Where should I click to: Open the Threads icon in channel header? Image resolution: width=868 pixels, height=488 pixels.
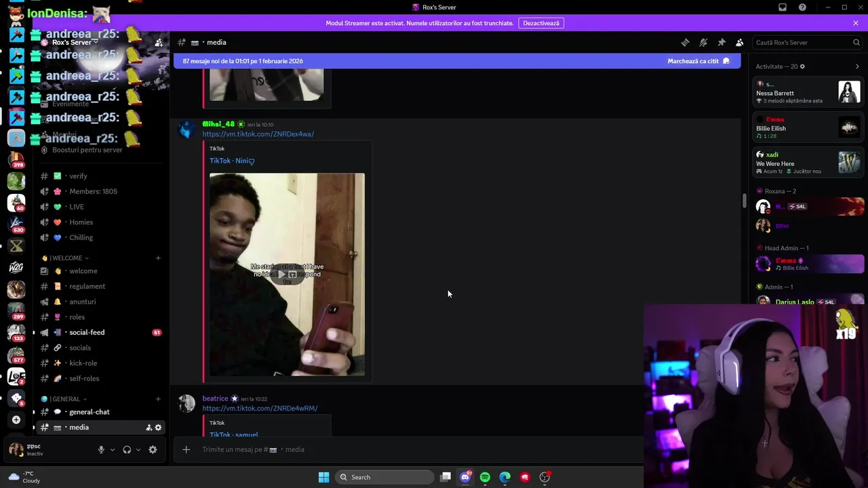(x=685, y=42)
